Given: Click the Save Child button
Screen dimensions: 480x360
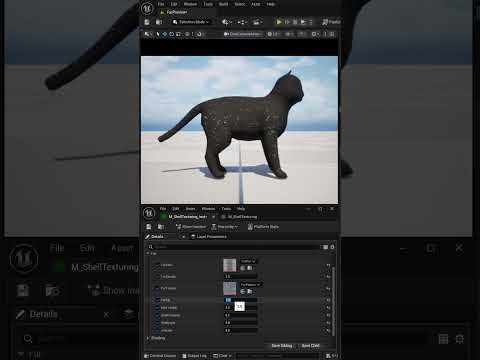Looking at the screenshot, I should click(x=310, y=346).
